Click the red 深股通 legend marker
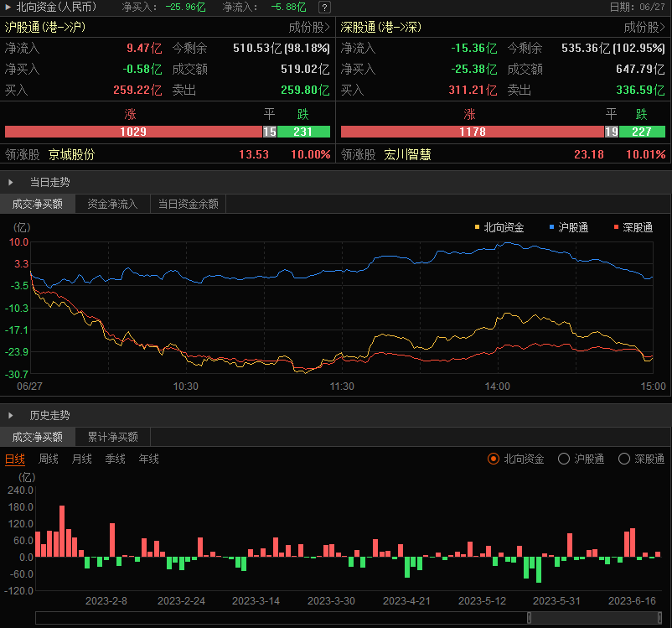This screenshot has width=672, height=628. pos(617,227)
